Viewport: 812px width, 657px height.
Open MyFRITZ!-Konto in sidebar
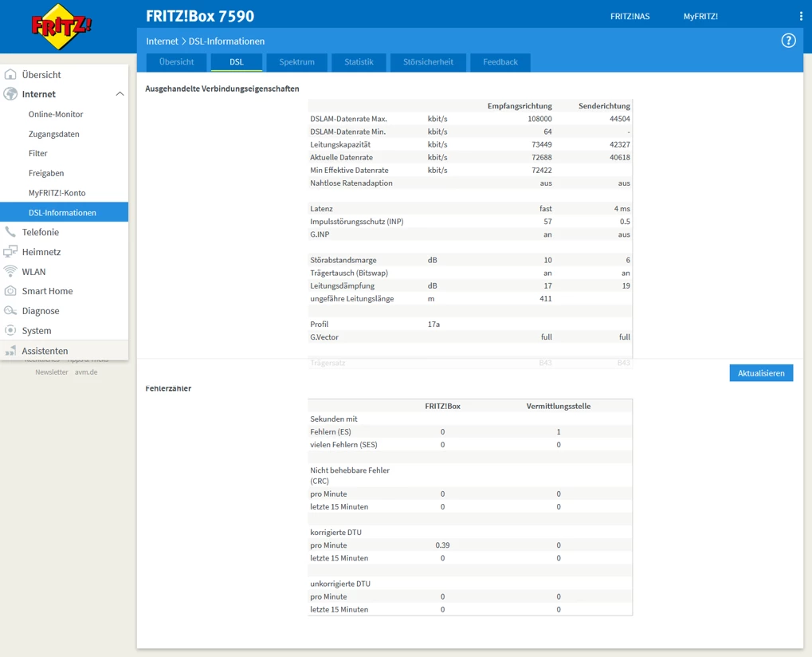tap(57, 193)
